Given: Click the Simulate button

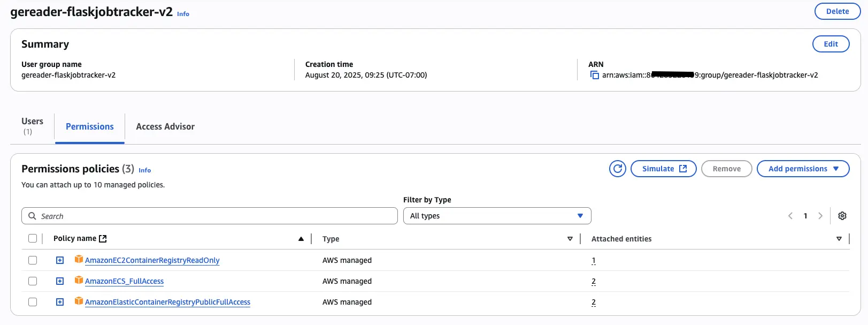Looking at the screenshot, I should (x=663, y=169).
